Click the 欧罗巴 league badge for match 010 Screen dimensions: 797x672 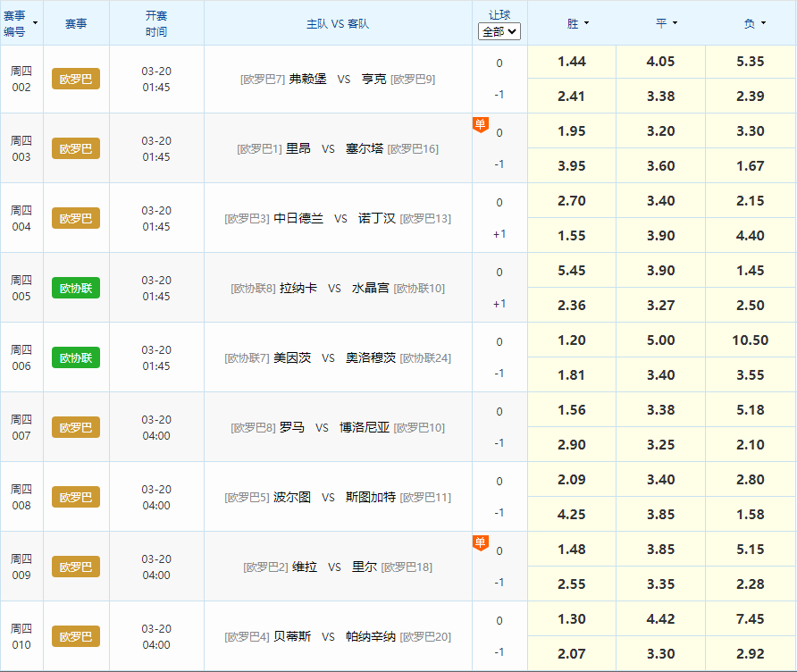[x=76, y=636]
